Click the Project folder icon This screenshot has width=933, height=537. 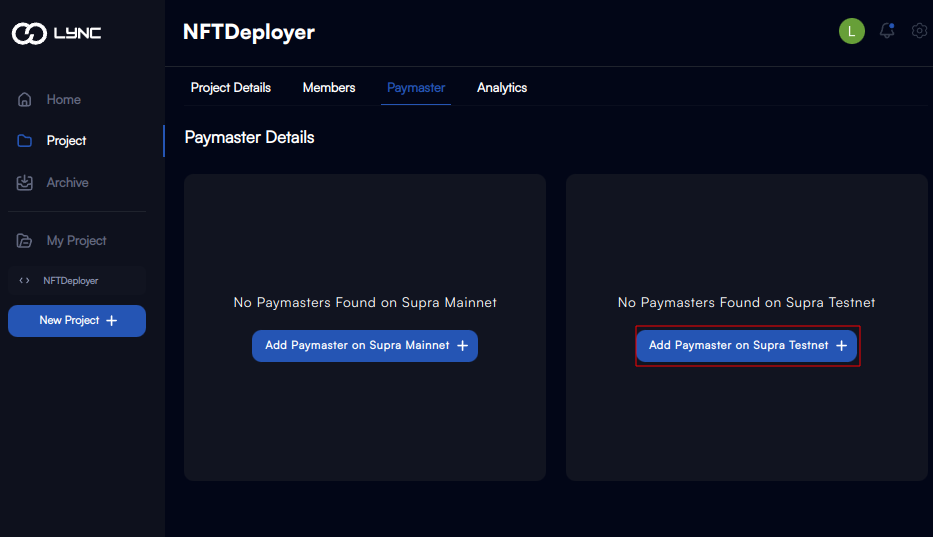coord(24,141)
